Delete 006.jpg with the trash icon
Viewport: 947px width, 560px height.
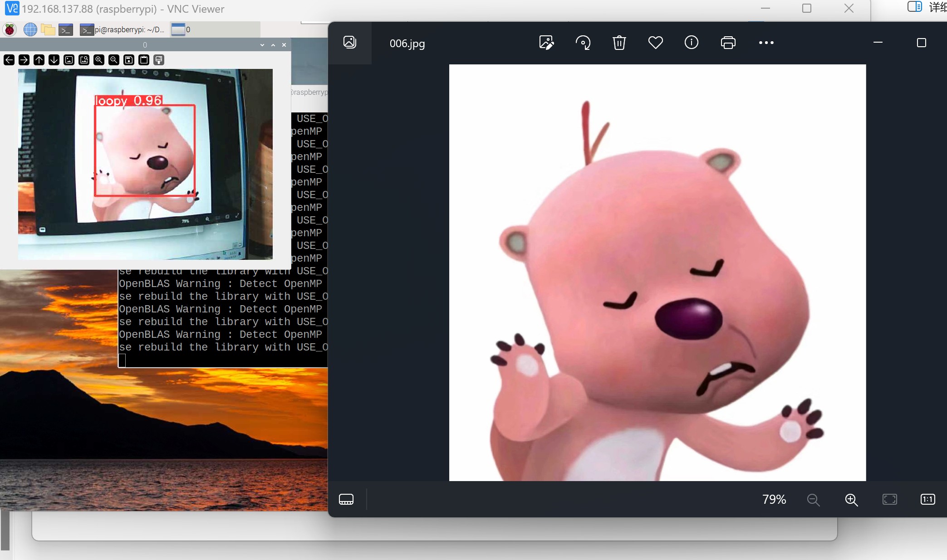[619, 43]
